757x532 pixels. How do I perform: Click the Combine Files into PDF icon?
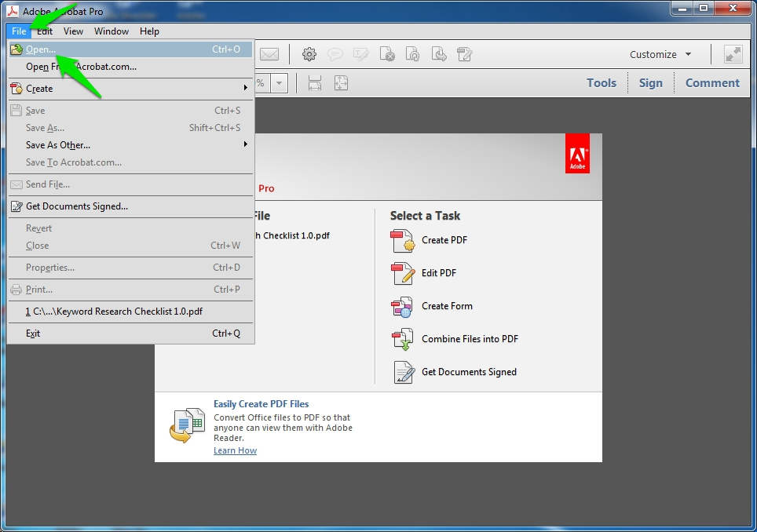[x=401, y=339]
